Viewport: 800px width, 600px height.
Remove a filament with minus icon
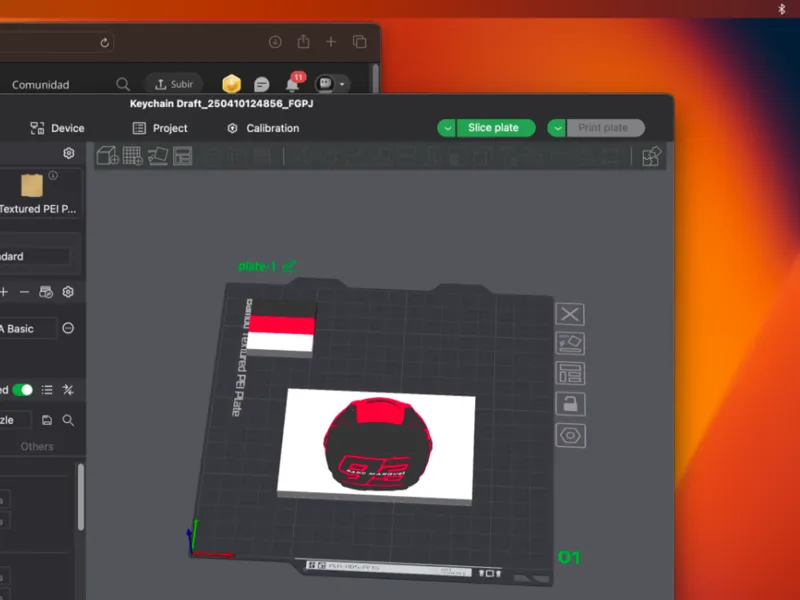(24, 292)
